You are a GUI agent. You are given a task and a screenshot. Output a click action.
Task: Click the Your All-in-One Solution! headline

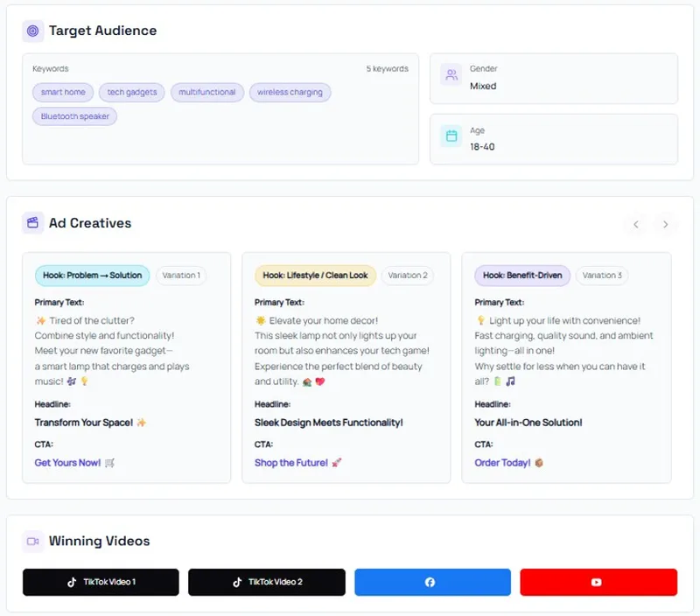(x=528, y=423)
